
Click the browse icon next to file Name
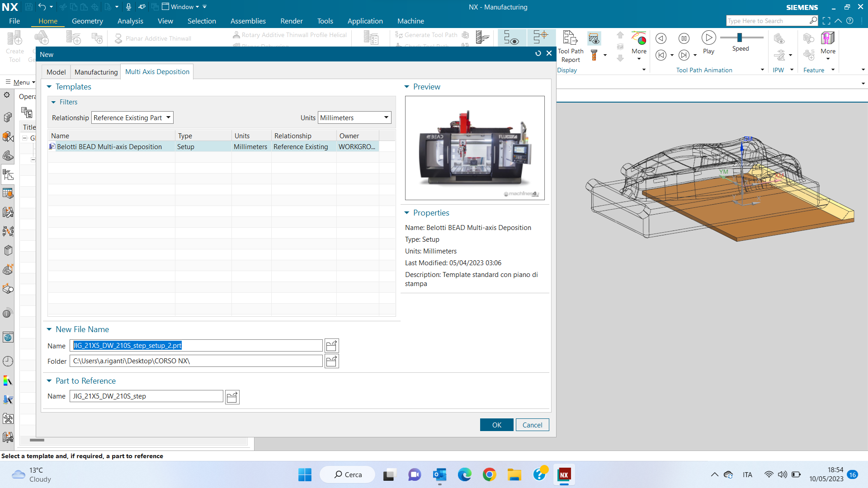[x=331, y=346]
